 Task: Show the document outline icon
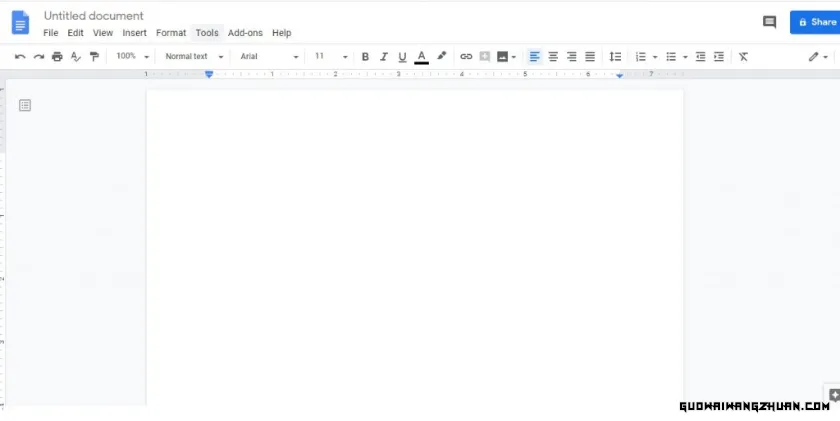25,105
